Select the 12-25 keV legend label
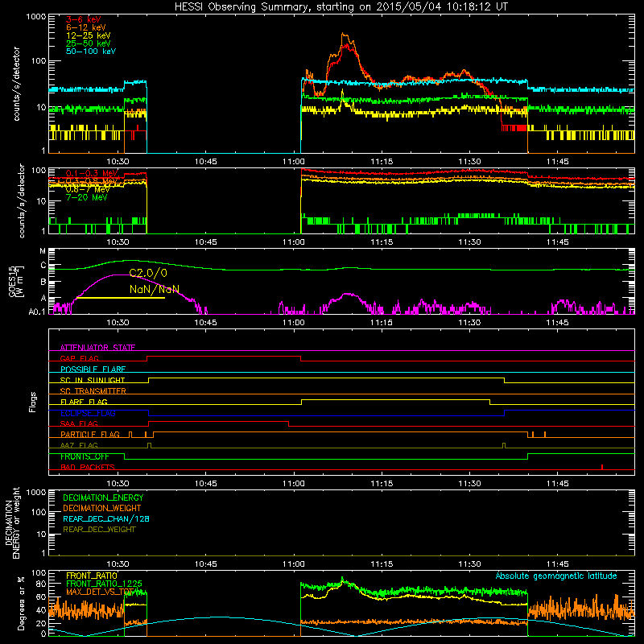The height and width of the screenshot is (644, 644). click(x=89, y=35)
